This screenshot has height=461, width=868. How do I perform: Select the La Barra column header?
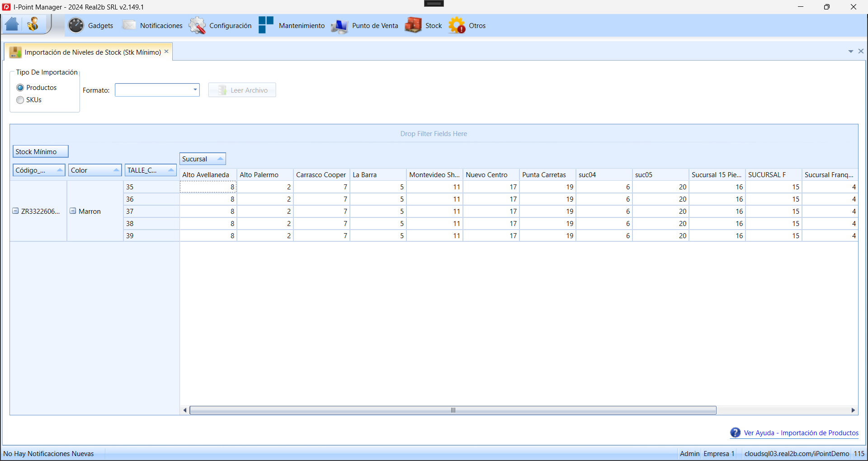[x=378, y=174]
